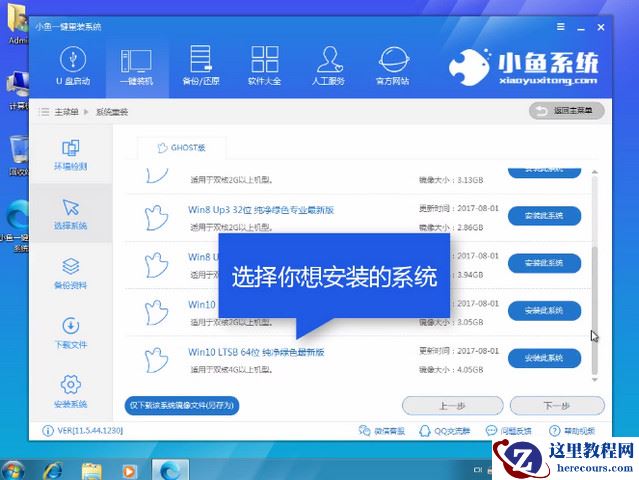
Task: Go to the 环境检测 step in sidebar
Action: 71,155
